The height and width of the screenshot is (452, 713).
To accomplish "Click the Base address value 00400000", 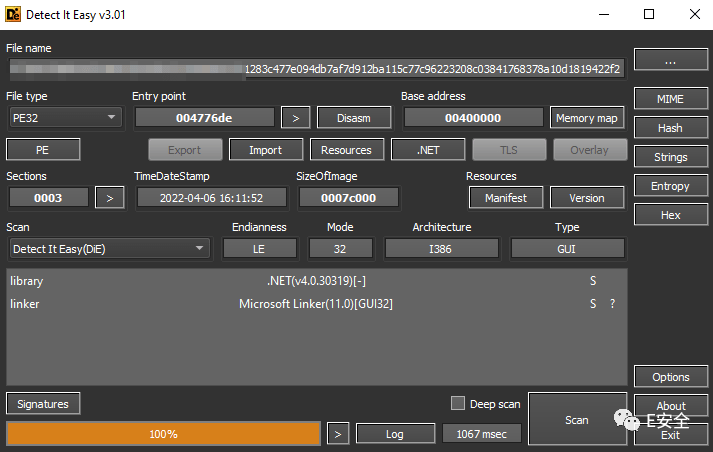I will click(473, 118).
